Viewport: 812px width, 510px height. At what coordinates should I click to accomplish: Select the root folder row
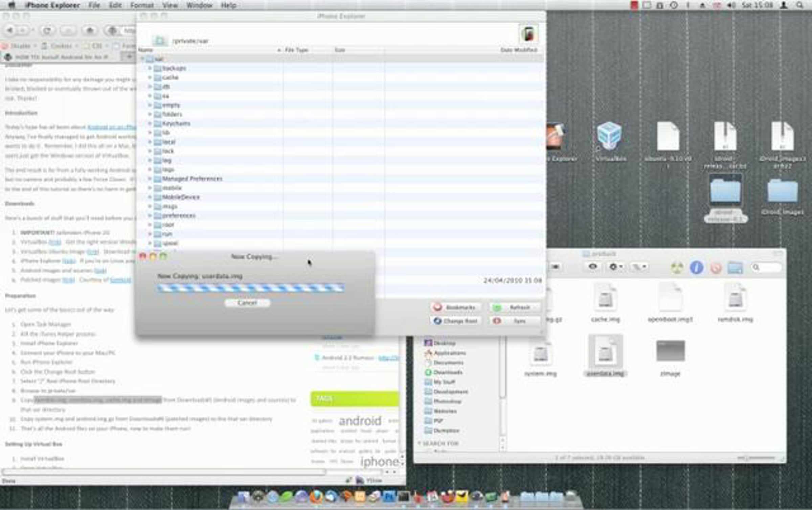[341, 225]
